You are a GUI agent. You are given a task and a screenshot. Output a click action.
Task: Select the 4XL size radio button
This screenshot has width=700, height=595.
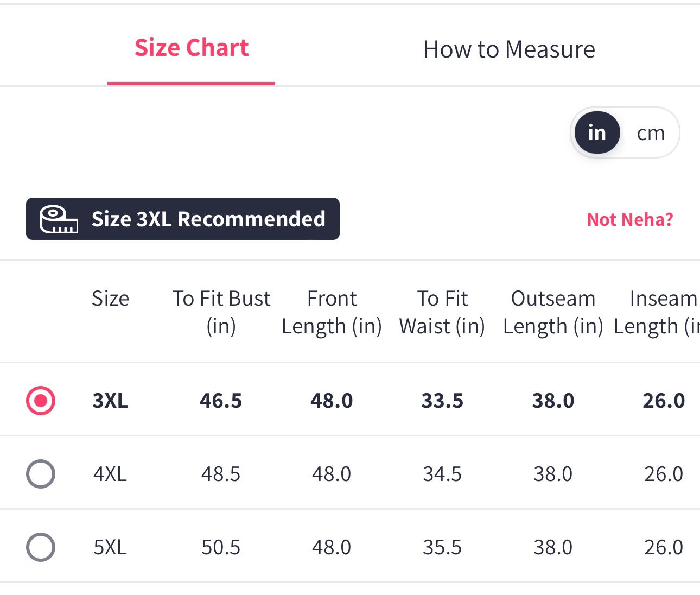[41, 474]
